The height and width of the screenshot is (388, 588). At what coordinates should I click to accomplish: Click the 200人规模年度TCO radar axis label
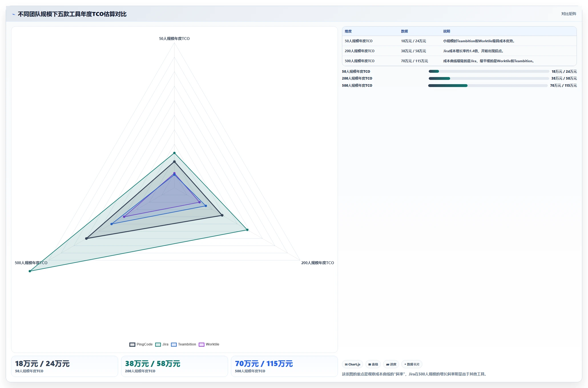click(x=318, y=263)
